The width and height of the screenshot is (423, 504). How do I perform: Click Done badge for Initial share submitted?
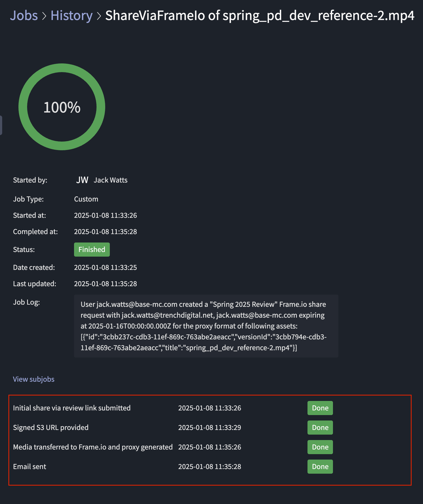[x=320, y=408]
